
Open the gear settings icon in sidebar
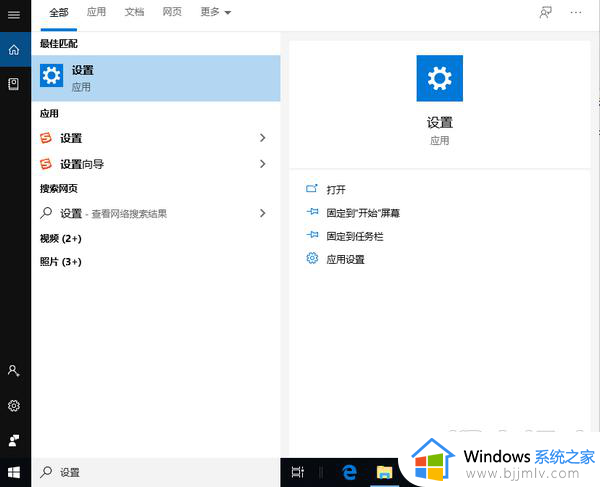click(14, 405)
